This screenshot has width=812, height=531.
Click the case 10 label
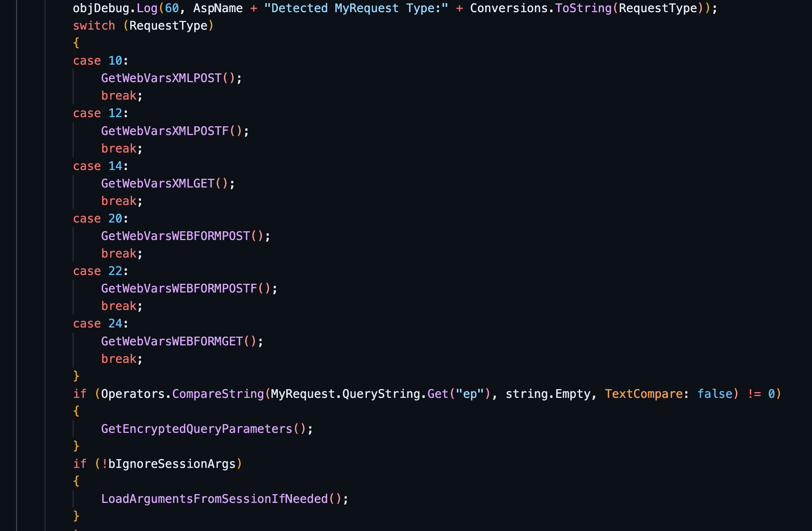100,61
